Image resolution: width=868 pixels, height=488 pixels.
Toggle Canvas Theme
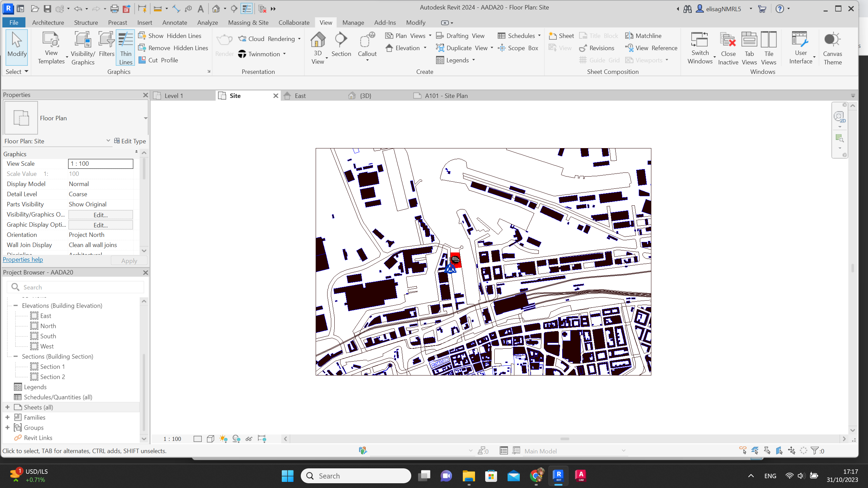[x=832, y=48]
